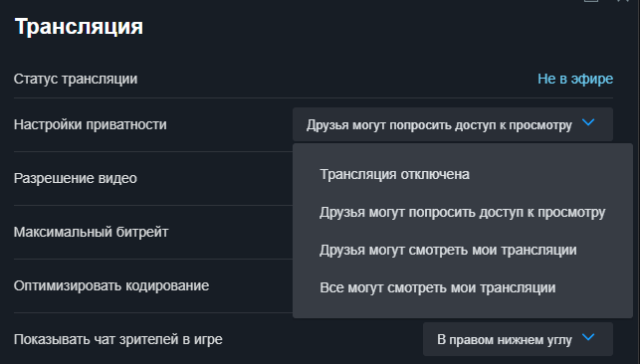Pick "Все могут смотреть мои трансляции" option
This screenshot has width=640, height=364.
coord(463,287)
